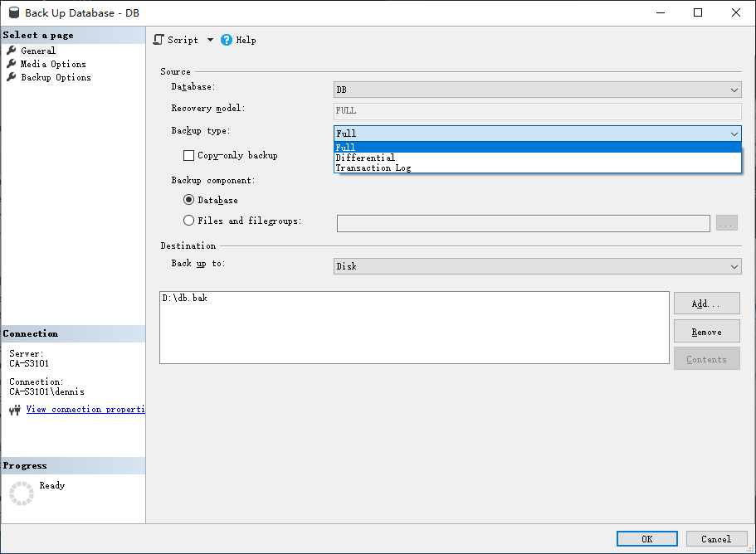
Task: Enable the Copy-only backup checkbox
Action: coord(188,155)
